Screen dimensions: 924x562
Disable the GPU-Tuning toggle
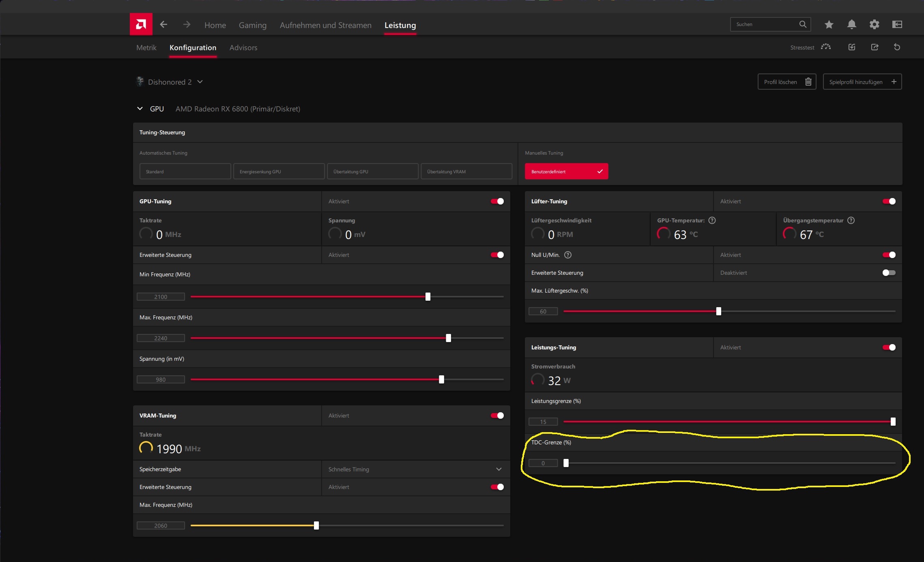(497, 201)
